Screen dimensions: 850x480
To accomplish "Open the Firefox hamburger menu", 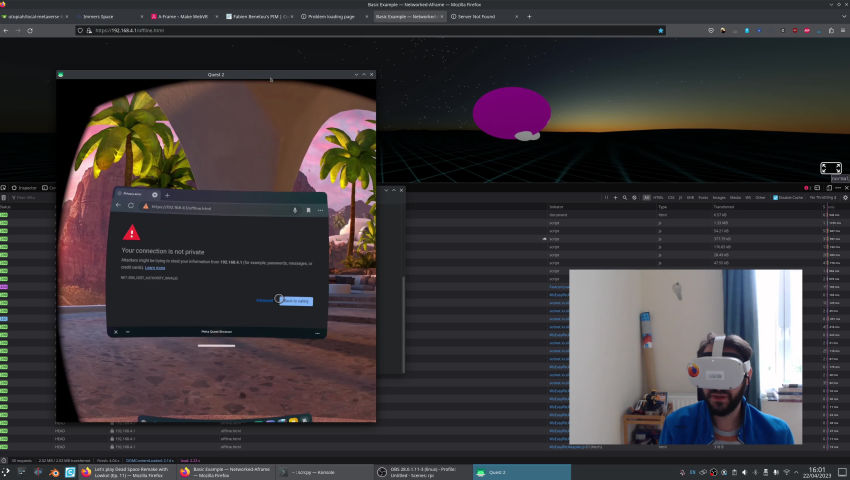I will (843, 30).
